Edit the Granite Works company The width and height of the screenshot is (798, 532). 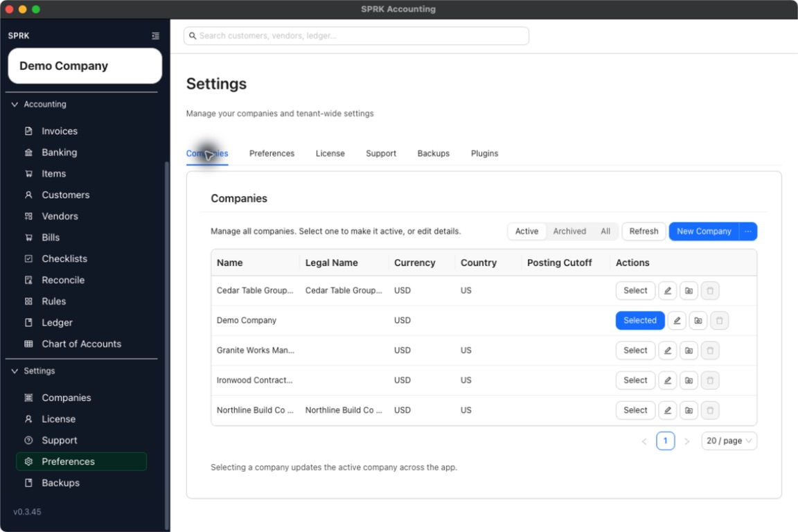667,351
